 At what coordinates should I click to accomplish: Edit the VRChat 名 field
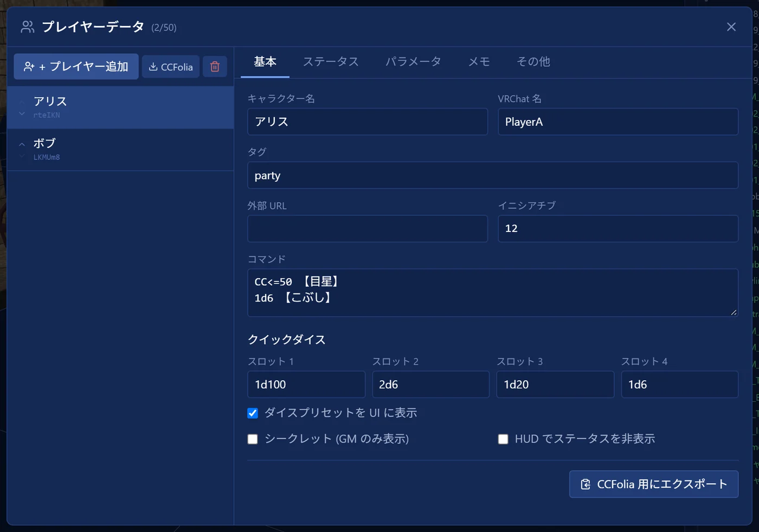pos(618,121)
